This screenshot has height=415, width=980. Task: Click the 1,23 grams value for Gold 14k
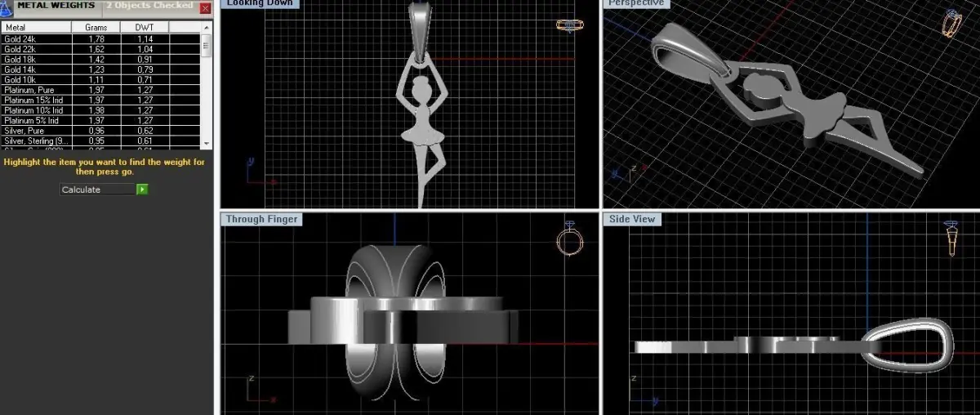click(x=96, y=69)
